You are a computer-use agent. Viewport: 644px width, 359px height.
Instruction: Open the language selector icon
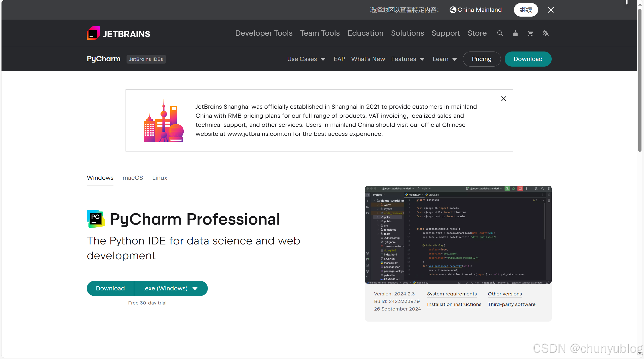coord(545,33)
